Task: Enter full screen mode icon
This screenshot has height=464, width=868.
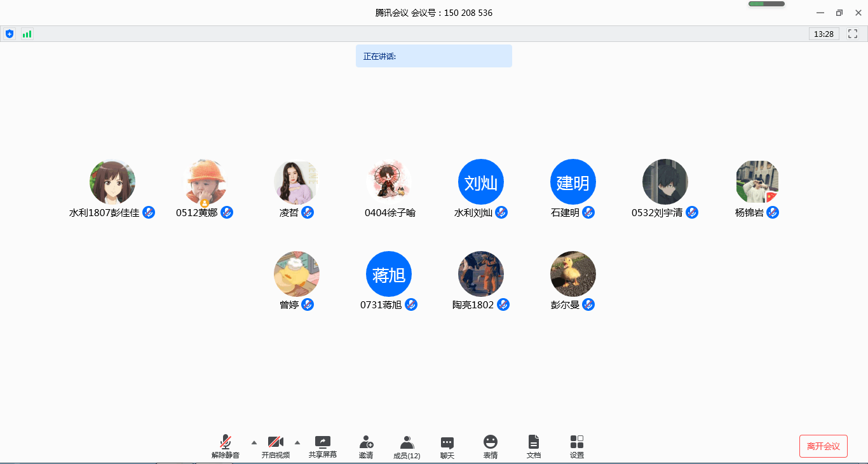Action: coord(853,34)
